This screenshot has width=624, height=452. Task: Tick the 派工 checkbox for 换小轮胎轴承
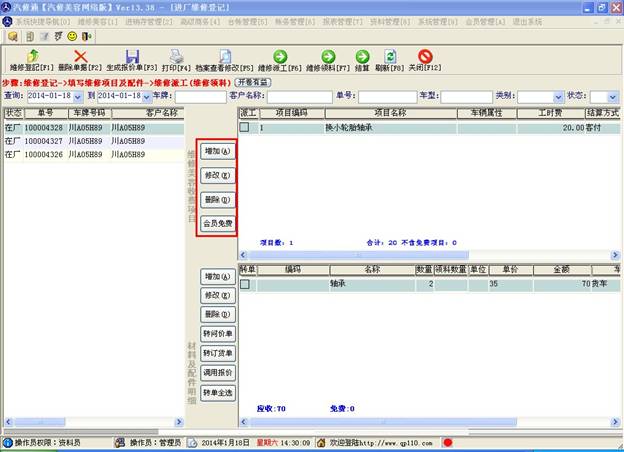point(245,128)
